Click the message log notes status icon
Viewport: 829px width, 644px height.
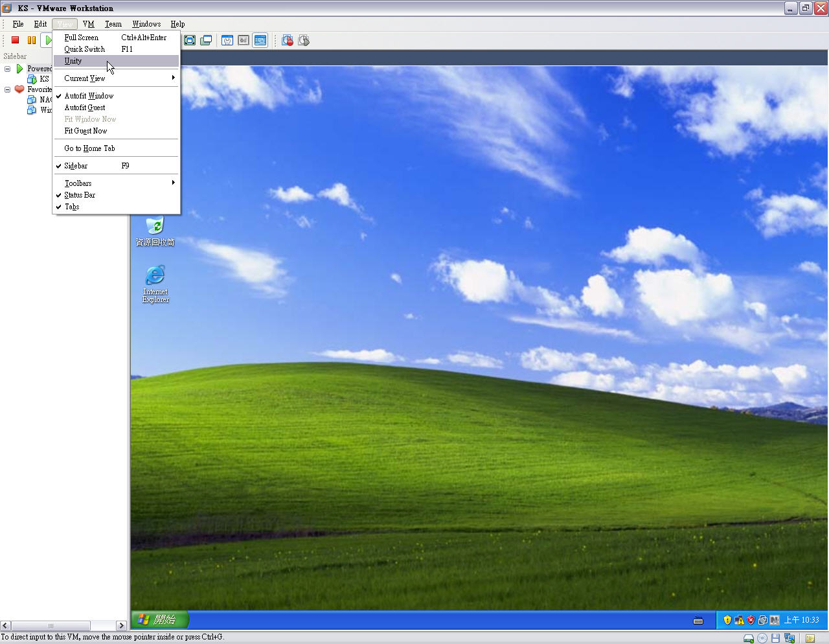pos(810,638)
